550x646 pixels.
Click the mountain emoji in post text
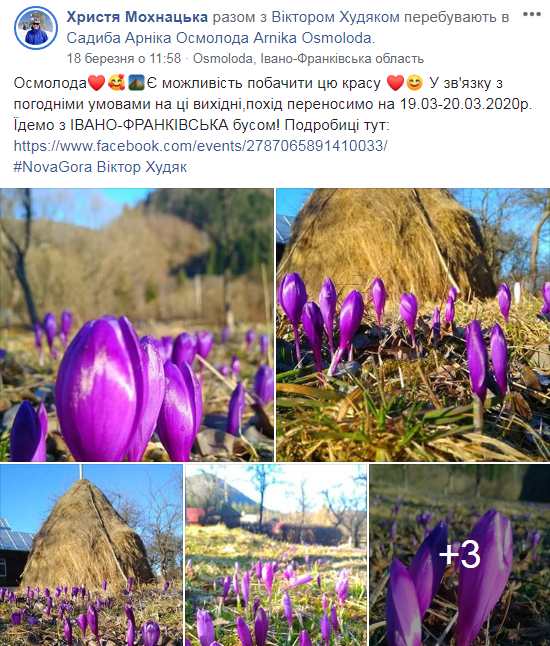coord(136,83)
